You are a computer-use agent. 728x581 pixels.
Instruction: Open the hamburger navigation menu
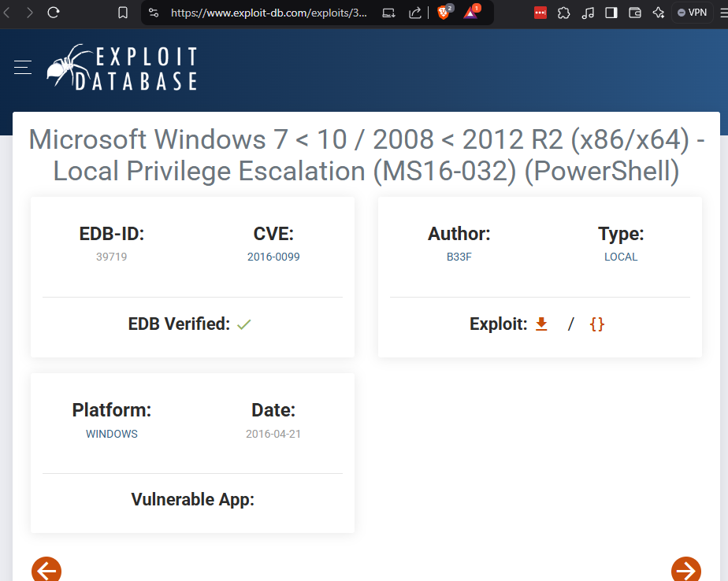click(23, 68)
